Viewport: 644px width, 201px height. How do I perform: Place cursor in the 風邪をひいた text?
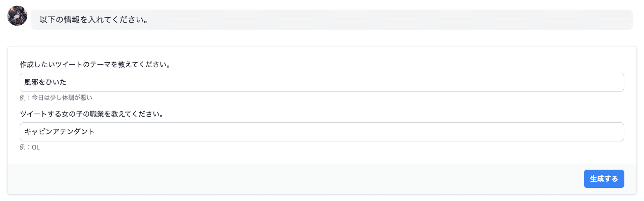[45, 82]
